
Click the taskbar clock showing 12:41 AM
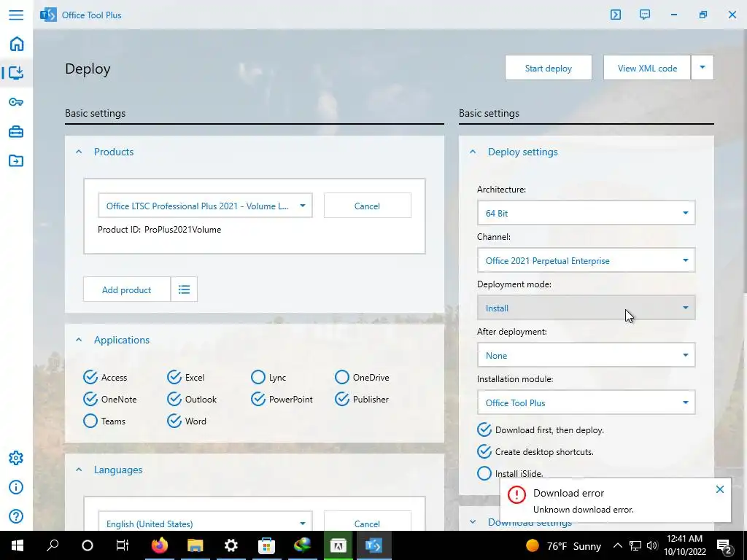tap(684, 545)
